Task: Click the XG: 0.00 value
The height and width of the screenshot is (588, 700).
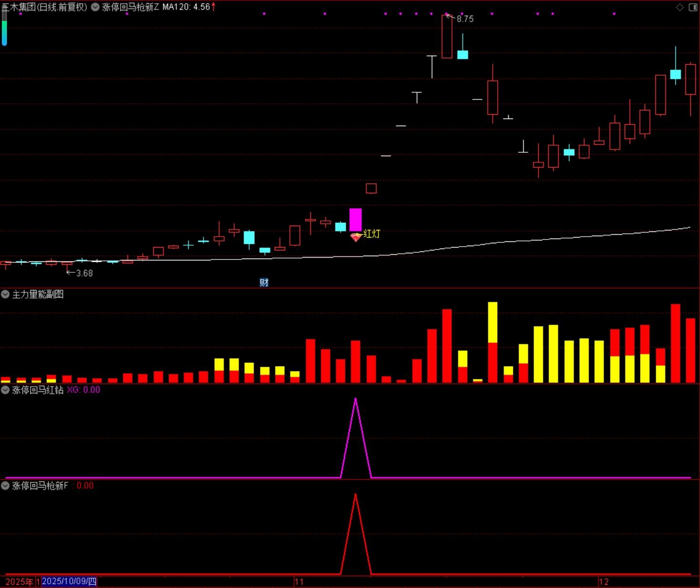Action: tap(84, 390)
